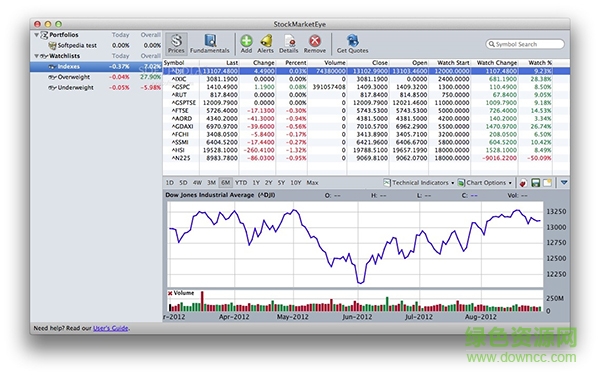Screen dimensions: 600x376
Task: Select the ^GDAXI row
Action: [x=366, y=126]
